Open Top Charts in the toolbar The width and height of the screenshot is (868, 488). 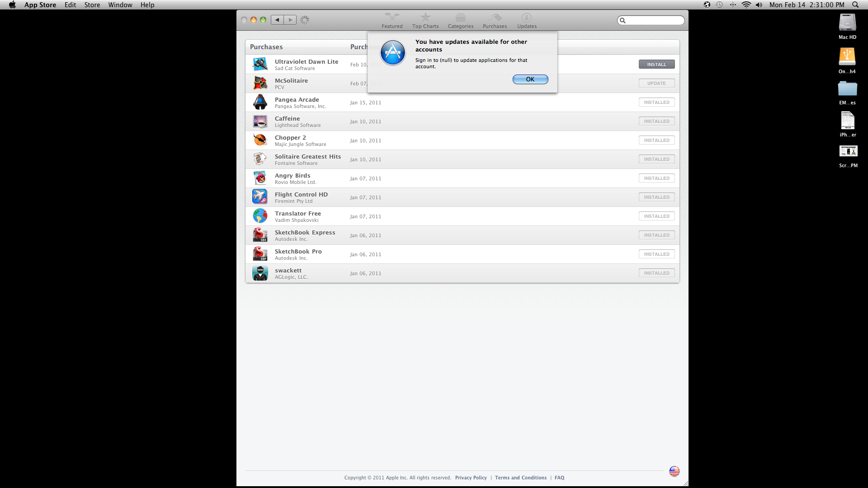425,20
